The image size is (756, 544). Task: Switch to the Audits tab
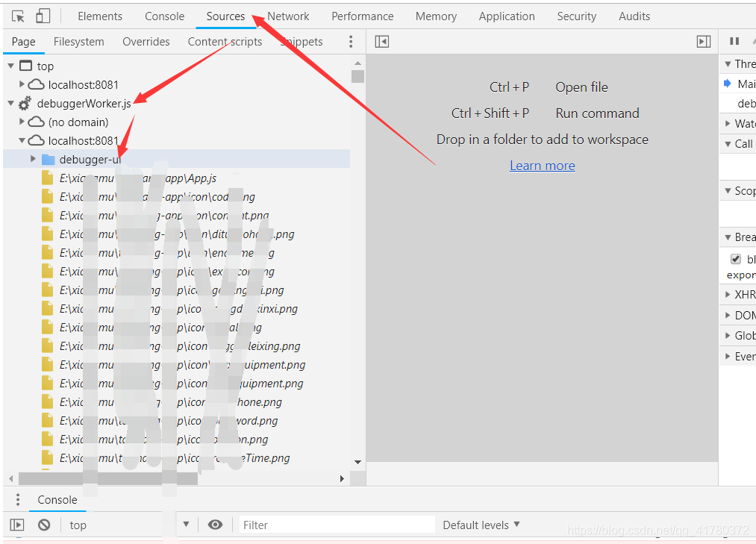[x=634, y=16]
